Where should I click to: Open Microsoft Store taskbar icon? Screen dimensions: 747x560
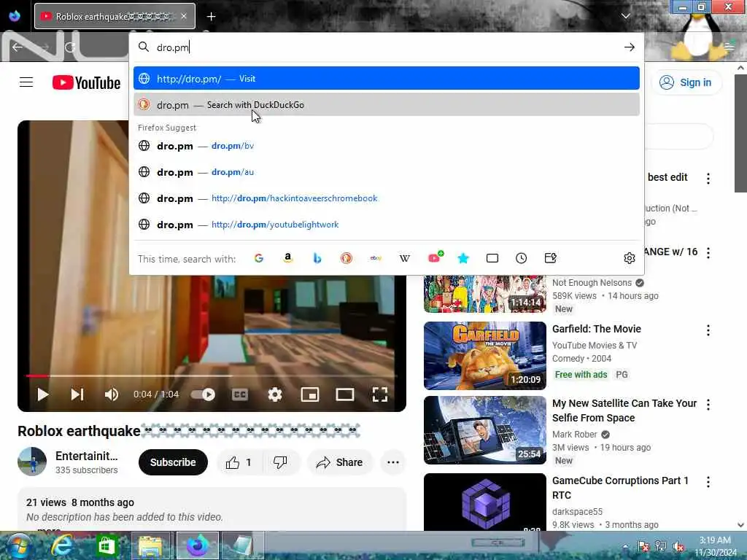click(x=106, y=545)
